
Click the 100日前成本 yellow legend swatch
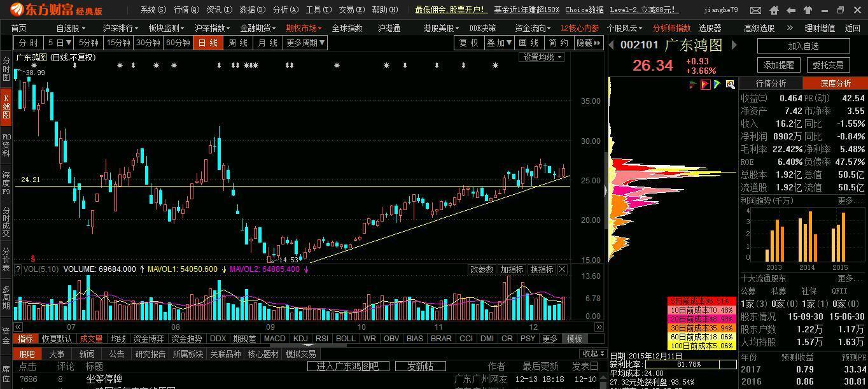coord(701,346)
